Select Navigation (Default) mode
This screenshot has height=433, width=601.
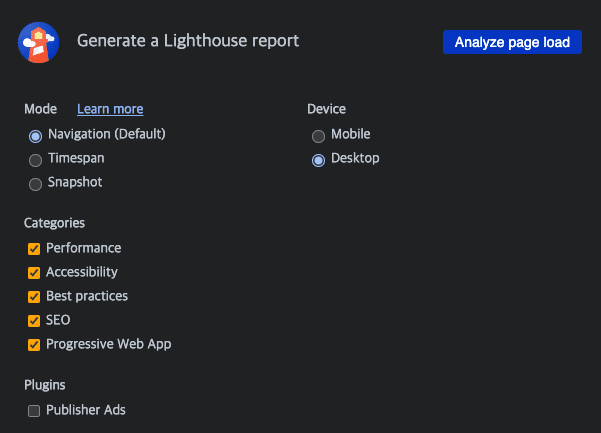pos(35,136)
